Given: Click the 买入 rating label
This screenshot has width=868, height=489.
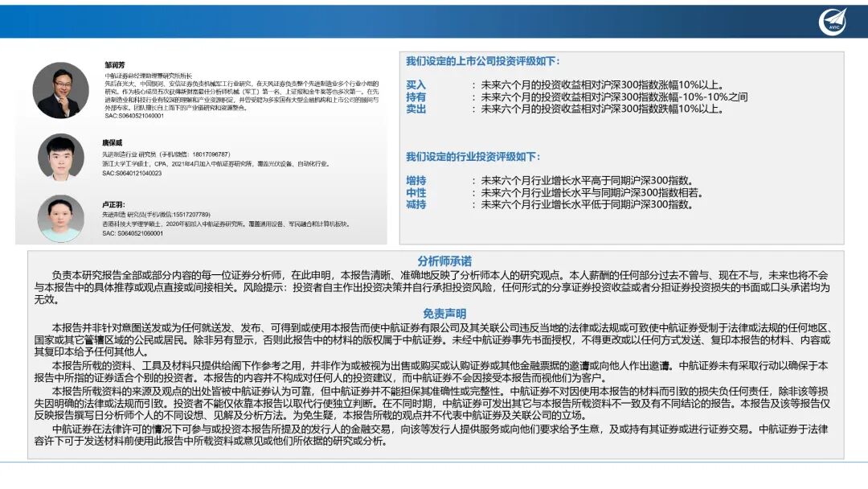Looking at the screenshot, I should tap(416, 84).
